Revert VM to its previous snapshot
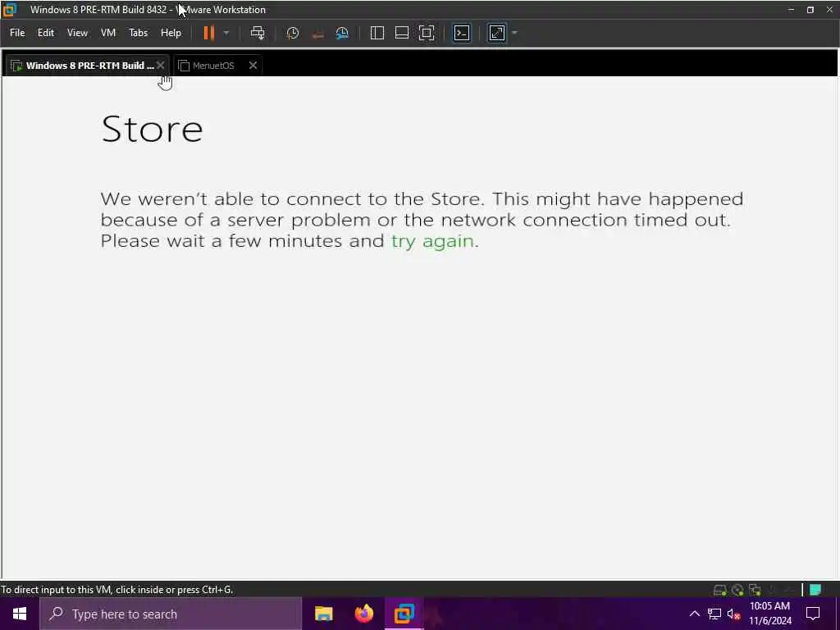Image resolution: width=840 pixels, height=630 pixels. point(317,33)
